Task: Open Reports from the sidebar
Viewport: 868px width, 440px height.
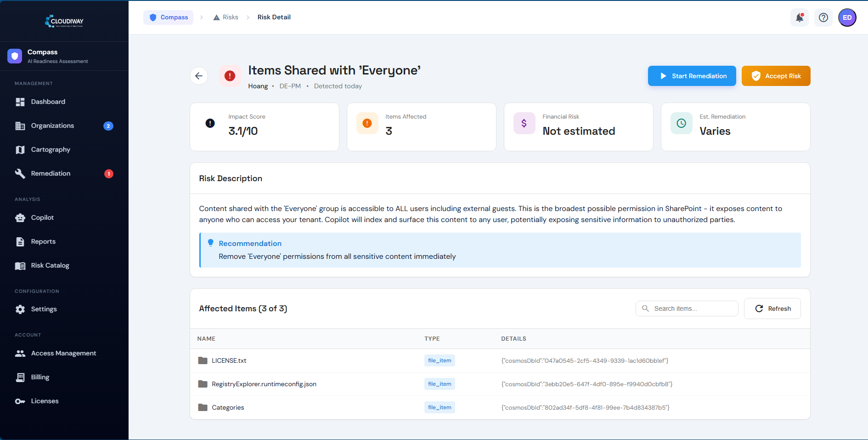Action: tap(64, 242)
